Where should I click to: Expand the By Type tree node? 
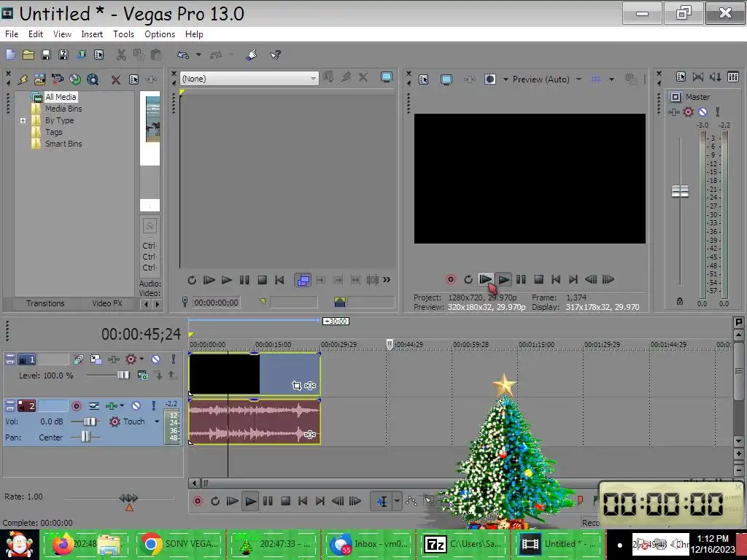(23, 120)
